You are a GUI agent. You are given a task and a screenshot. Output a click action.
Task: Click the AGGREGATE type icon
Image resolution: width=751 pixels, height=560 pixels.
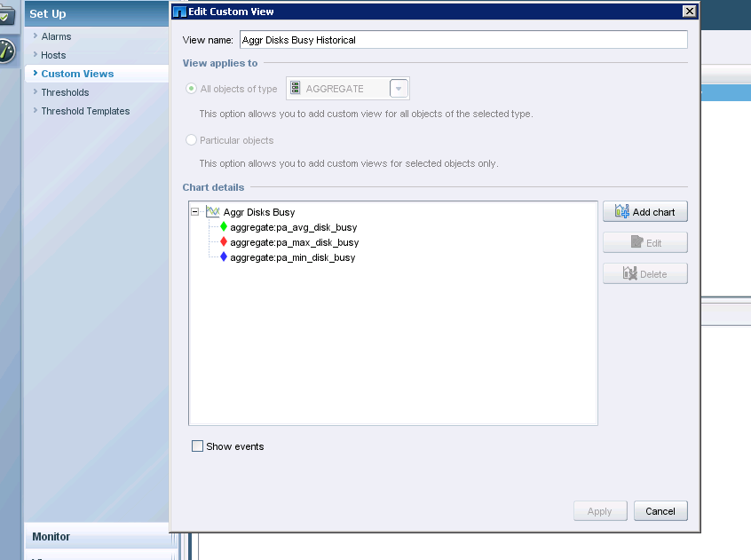295,88
